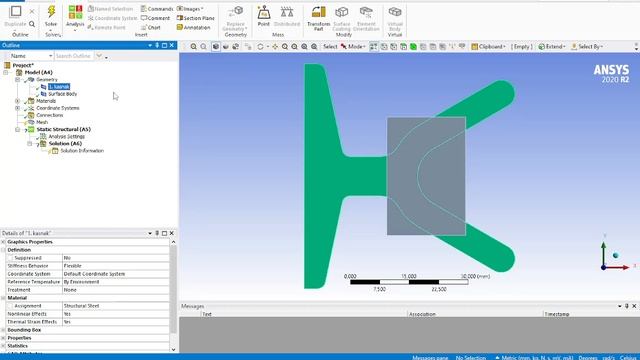Open the Images dropdown
Image resolution: width=640 pixels, height=360 pixels.
click(190, 9)
